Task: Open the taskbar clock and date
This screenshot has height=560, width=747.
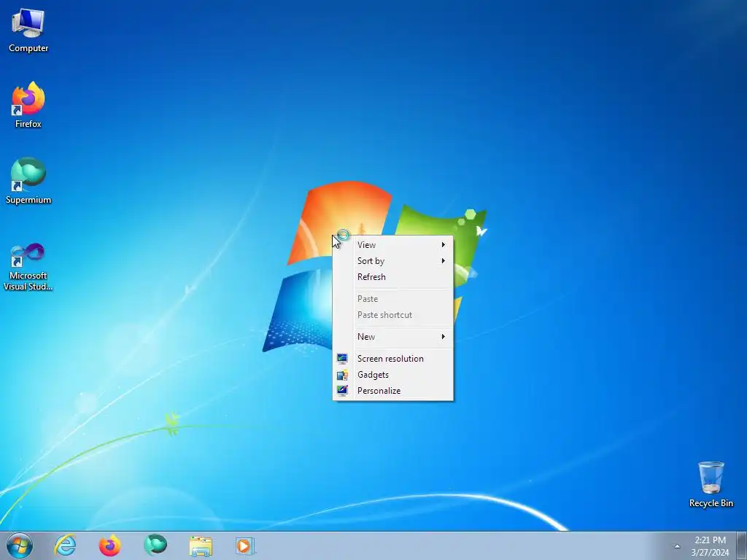Action: pos(710,546)
